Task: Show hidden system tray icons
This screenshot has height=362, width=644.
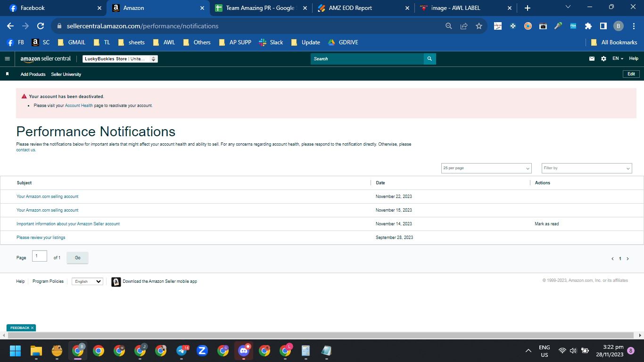Action: click(x=529, y=351)
